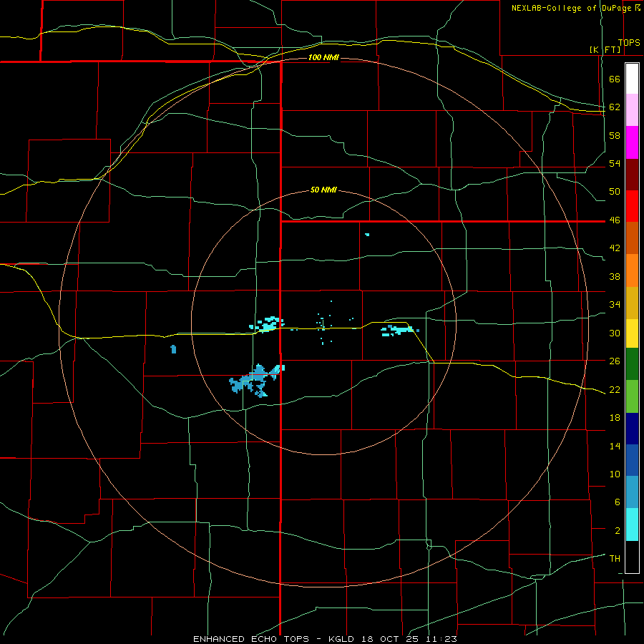This screenshot has height=644, width=644.
Task: Click the legend label 'TH'
Action: point(615,559)
